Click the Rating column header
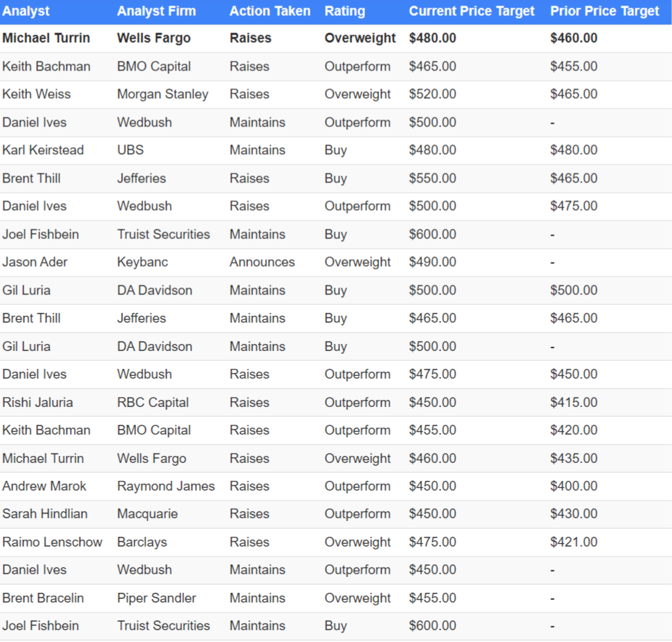 click(344, 11)
